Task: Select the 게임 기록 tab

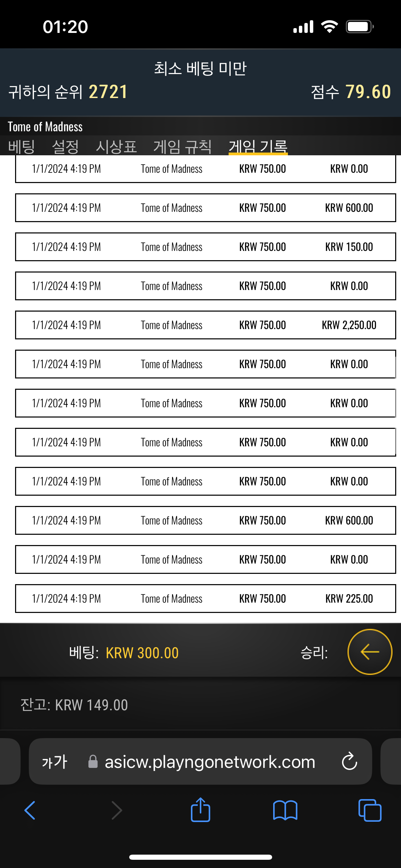Action: click(258, 147)
